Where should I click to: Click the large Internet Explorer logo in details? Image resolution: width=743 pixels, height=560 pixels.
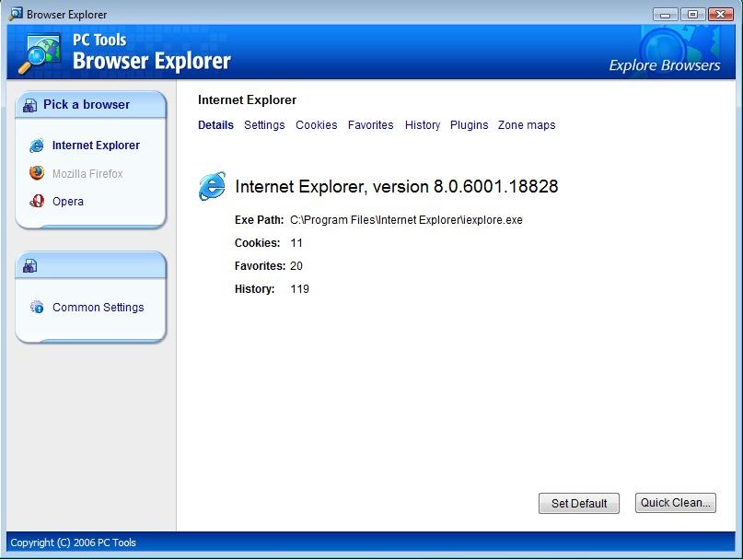(x=212, y=186)
